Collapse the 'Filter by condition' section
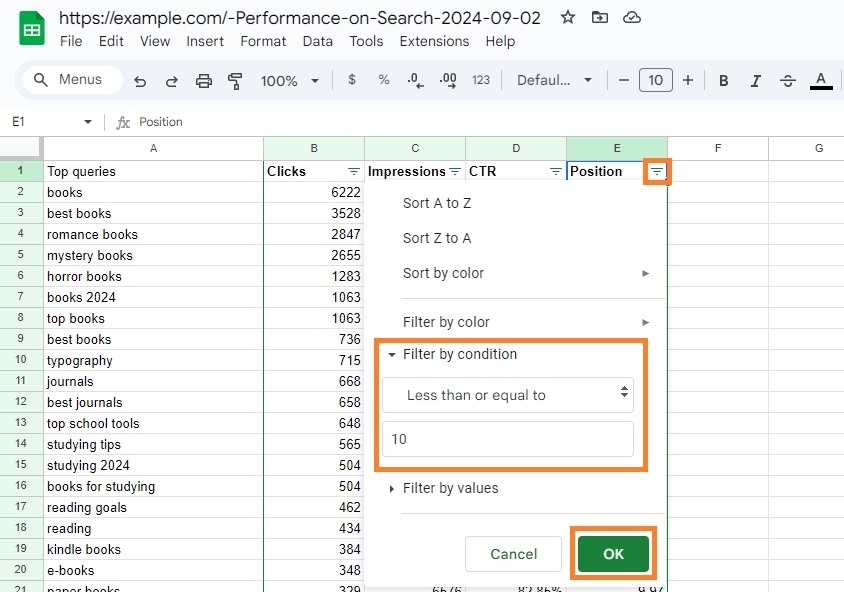The height and width of the screenshot is (592, 844). point(390,354)
